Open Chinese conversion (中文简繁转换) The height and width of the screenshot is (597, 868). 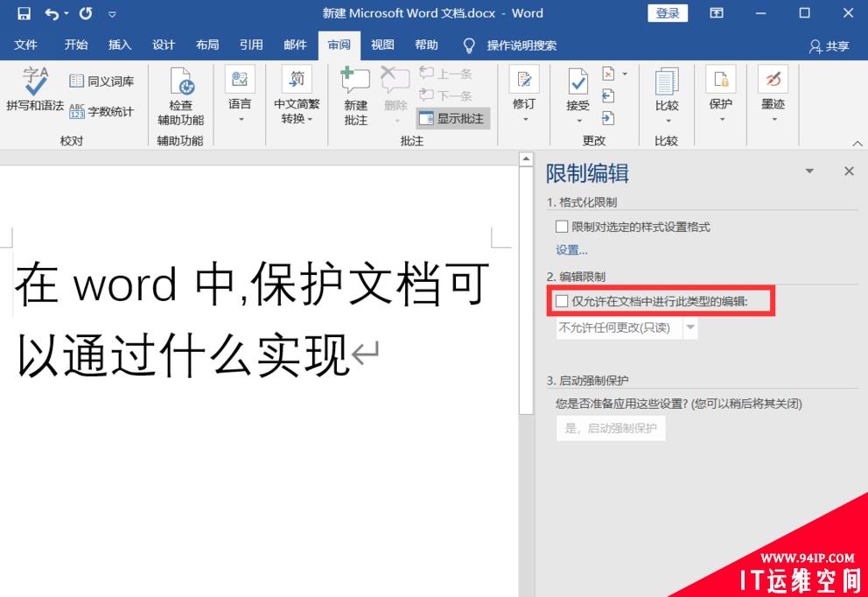coord(297,95)
